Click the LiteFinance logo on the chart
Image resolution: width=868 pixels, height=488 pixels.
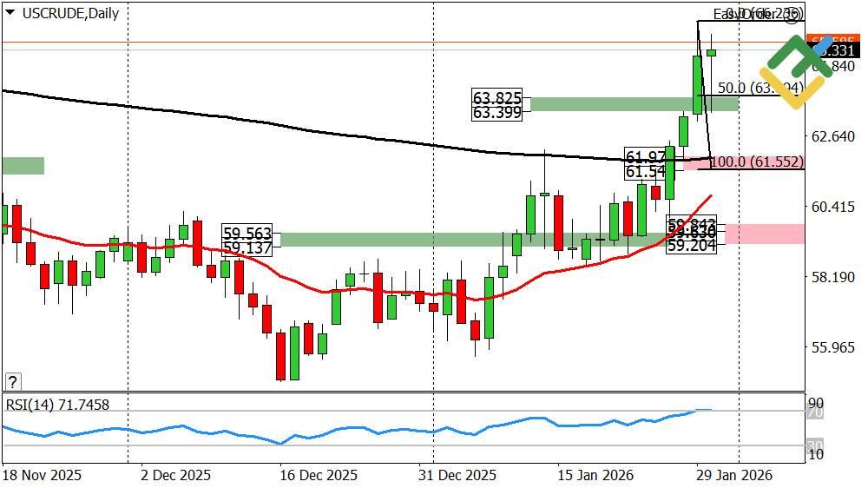coord(792,72)
